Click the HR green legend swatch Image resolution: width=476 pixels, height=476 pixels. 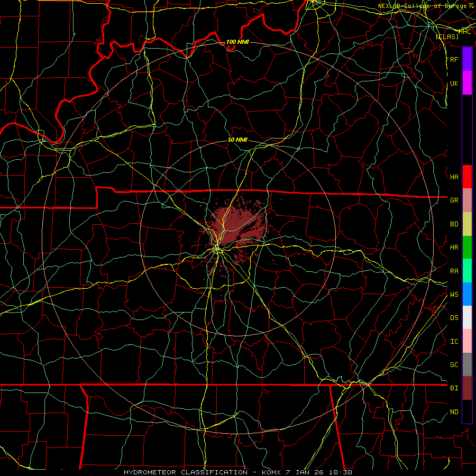click(x=467, y=247)
